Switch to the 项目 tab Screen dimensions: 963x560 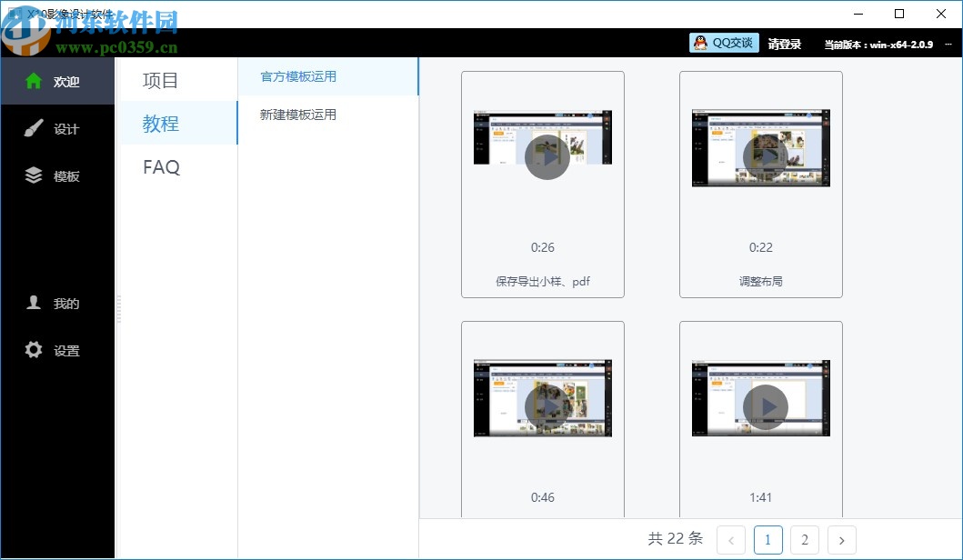159,80
